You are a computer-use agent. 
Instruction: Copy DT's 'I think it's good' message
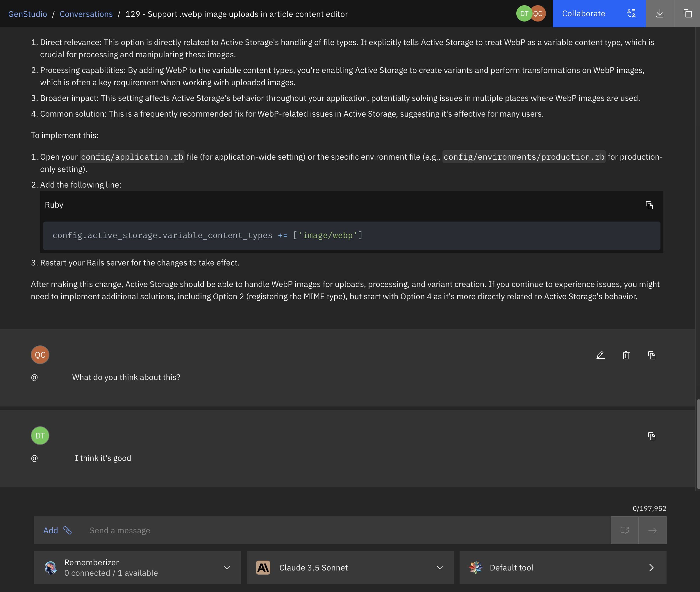point(651,436)
